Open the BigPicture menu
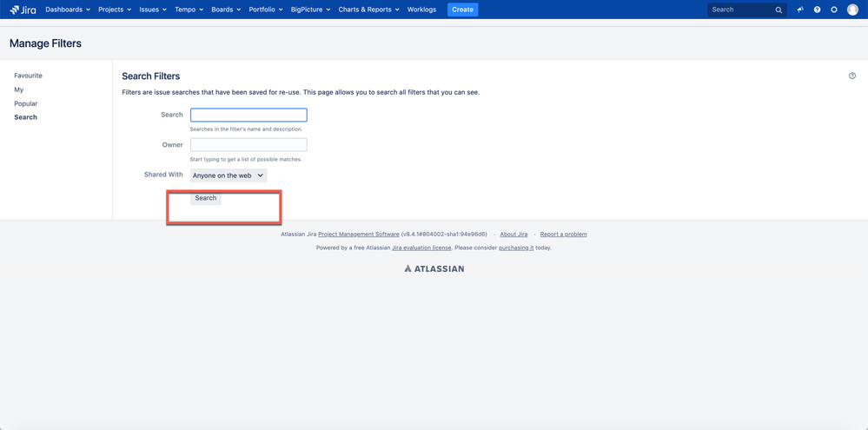 coord(310,10)
